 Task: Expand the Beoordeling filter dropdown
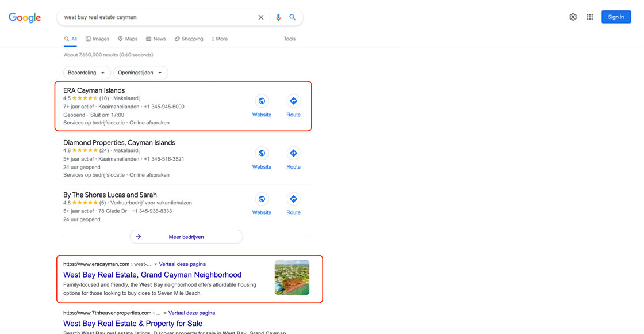click(x=87, y=73)
